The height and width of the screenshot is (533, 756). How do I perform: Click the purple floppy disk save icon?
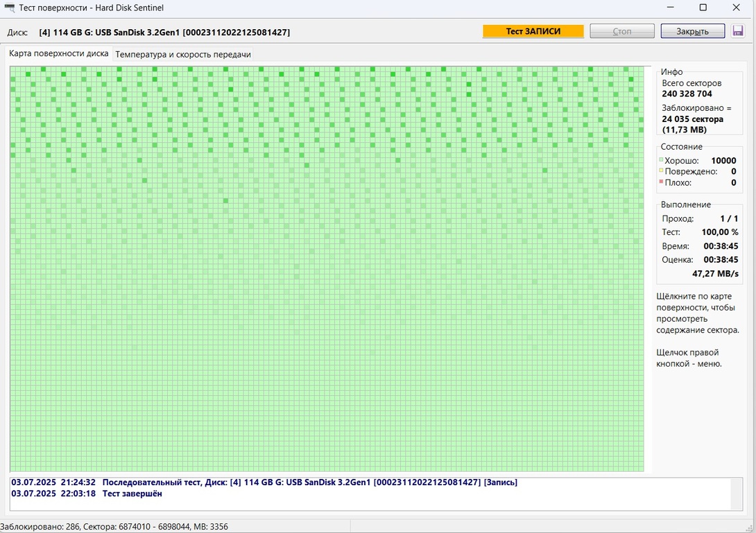738,31
